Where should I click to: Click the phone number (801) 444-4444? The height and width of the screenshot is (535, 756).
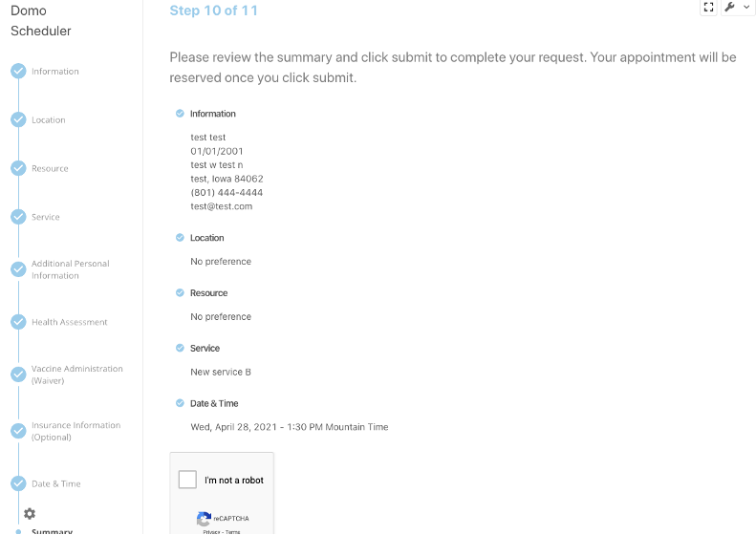pos(227,193)
